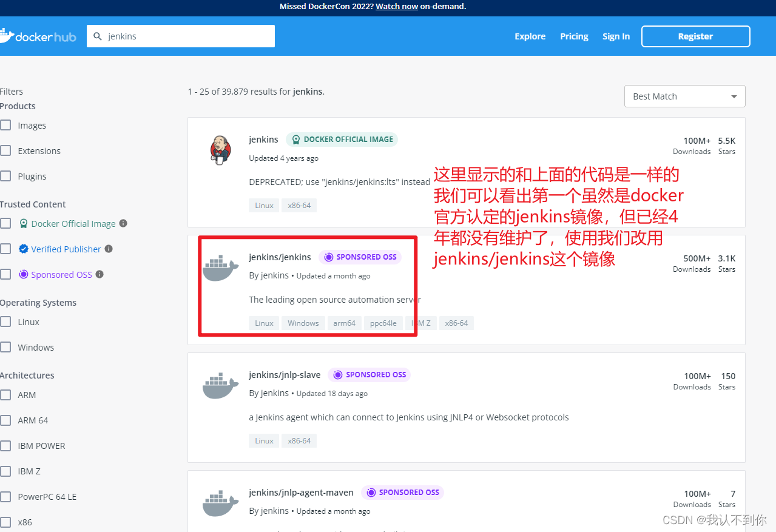Click the Docker Official Image info icon

(123, 223)
